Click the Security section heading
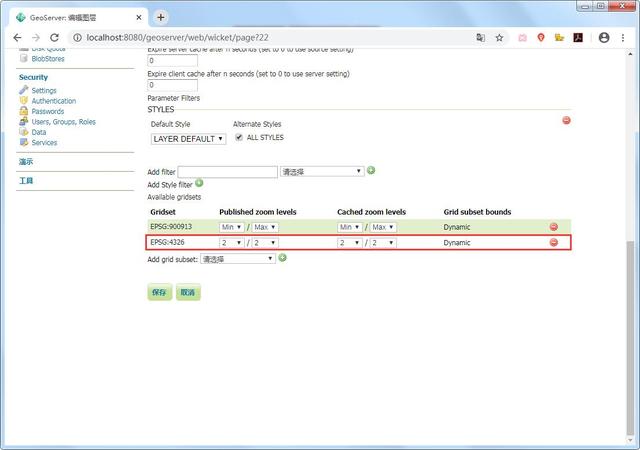This screenshot has width=640, height=450. point(33,77)
